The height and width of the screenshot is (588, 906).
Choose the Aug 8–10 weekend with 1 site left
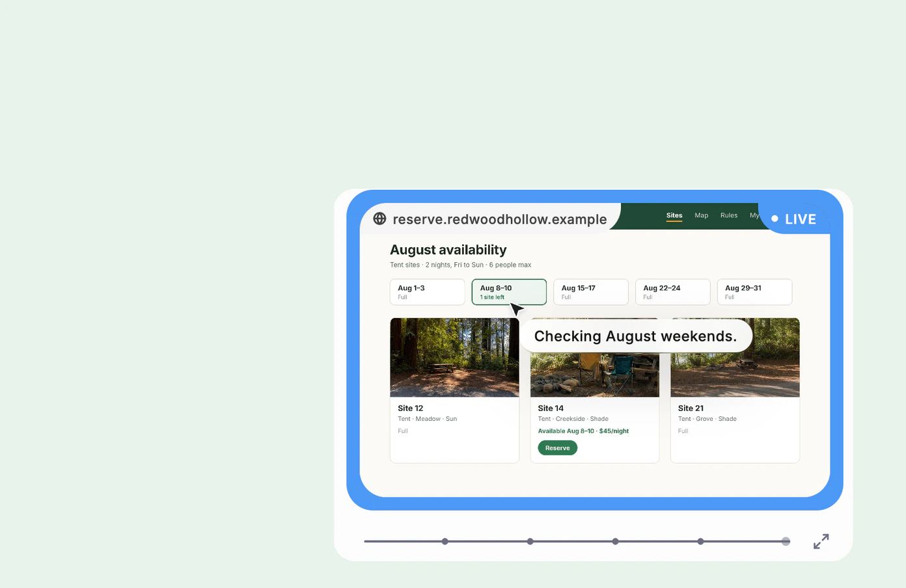[x=509, y=292]
